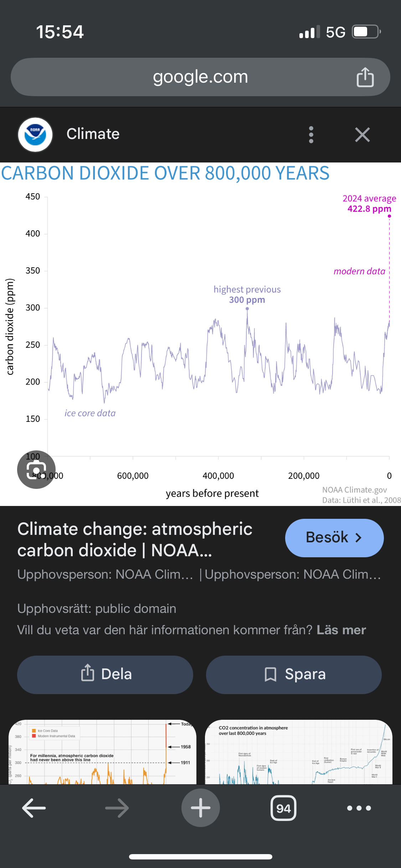Tap the google.com address field

point(200,77)
